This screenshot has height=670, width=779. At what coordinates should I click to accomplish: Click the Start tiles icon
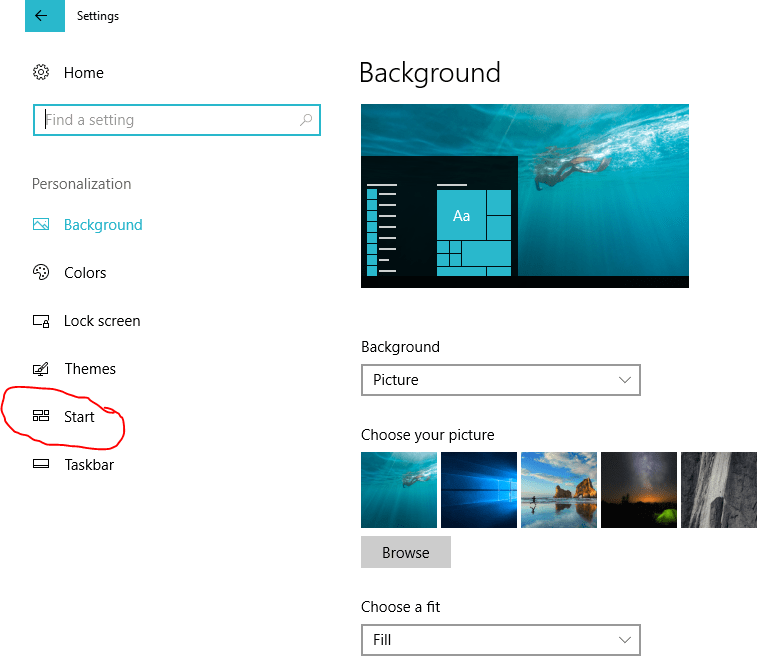point(41,416)
